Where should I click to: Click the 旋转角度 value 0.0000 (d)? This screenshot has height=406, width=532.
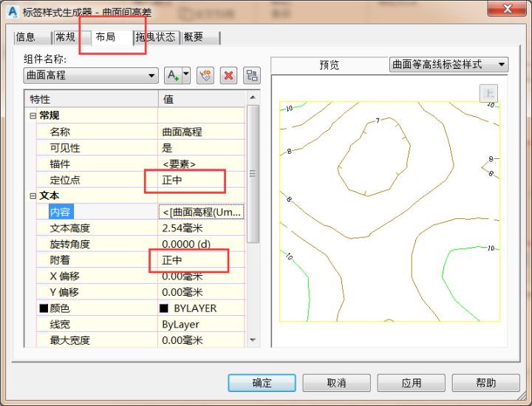pos(201,244)
